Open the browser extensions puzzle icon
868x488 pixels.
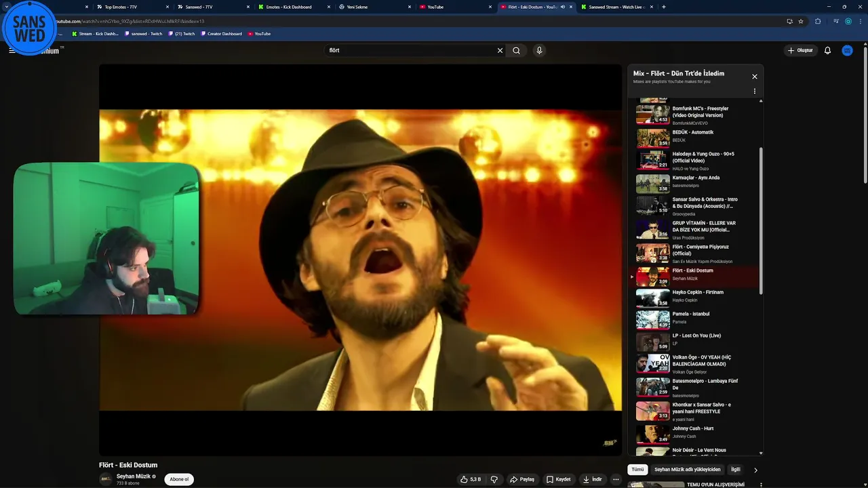tap(818, 21)
